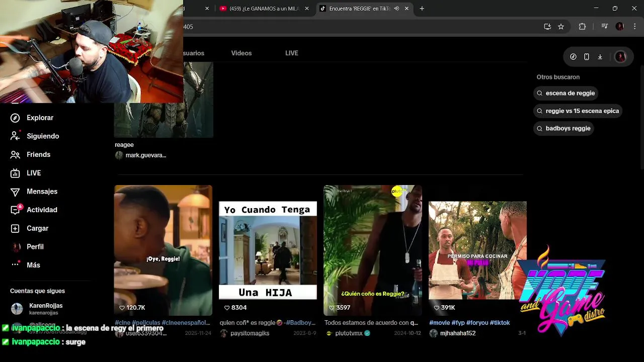The image size is (644, 362).
Task: Open 'Permiso para cocinar' video thumbnail
Action: [x=477, y=250]
